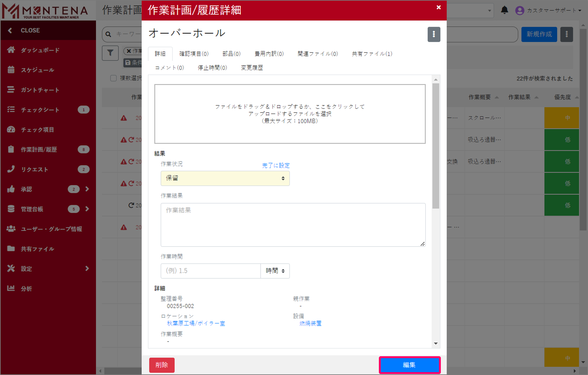Click the modal's vertical scrollbar thumb
This screenshot has width=588, height=375.
[x=436, y=146]
